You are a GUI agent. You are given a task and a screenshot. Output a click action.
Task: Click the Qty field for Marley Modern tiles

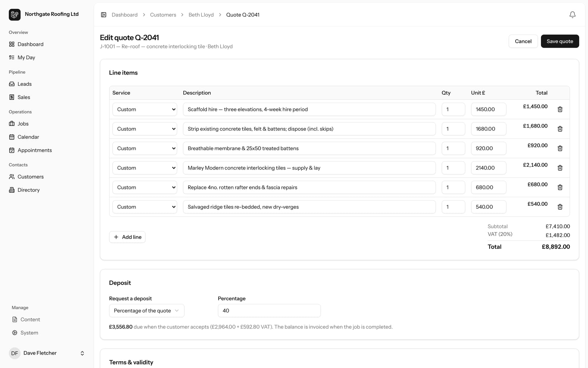[x=453, y=168]
